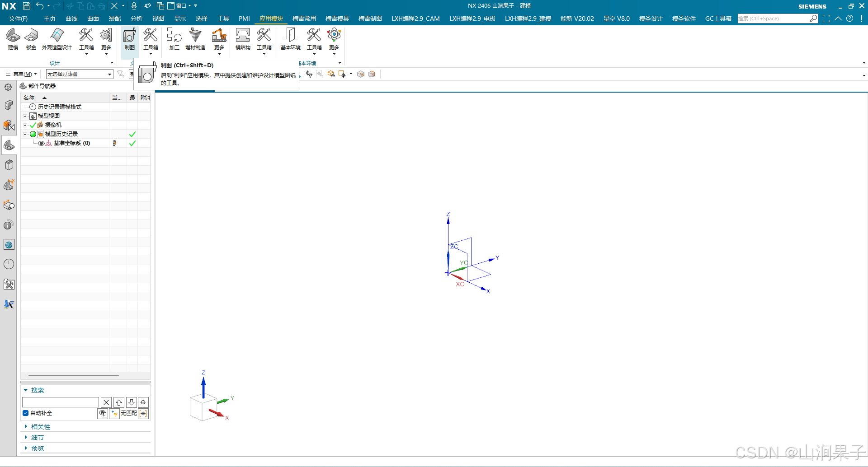Screen dimensions: 868x467
Task: Toggle search visible-only eye option
Action: pos(103,414)
